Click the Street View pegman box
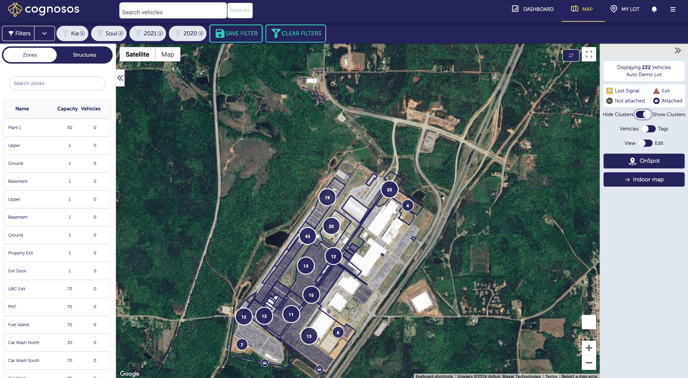This screenshot has height=378, width=688. [589, 322]
